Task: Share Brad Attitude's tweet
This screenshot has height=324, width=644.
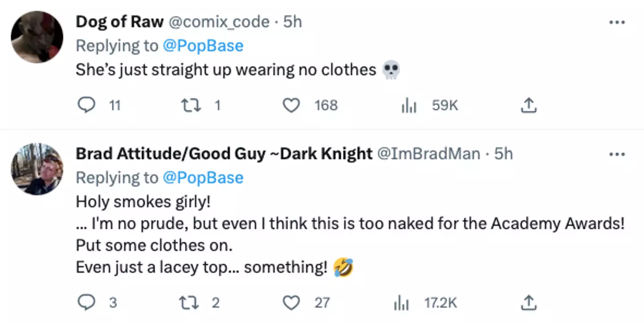Action: pyautogui.click(x=529, y=303)
